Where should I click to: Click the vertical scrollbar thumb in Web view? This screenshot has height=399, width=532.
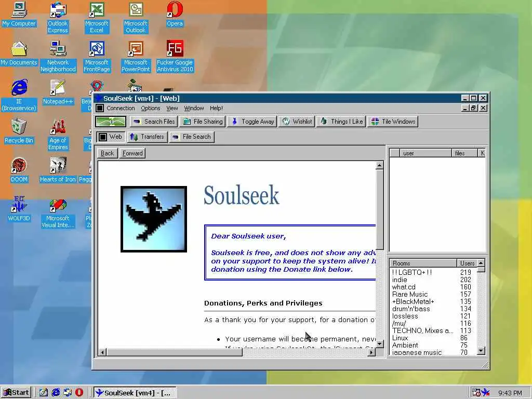(380, 210)
